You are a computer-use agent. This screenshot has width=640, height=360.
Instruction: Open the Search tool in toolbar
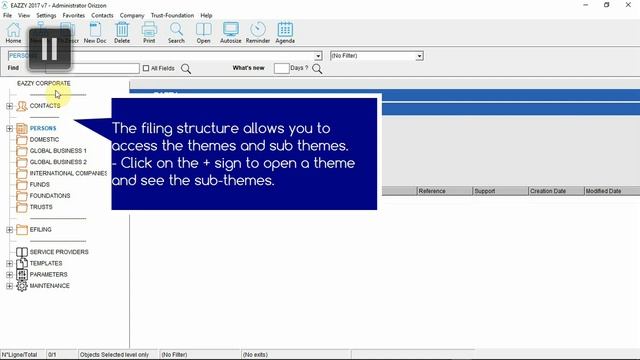tap(176, 33)
